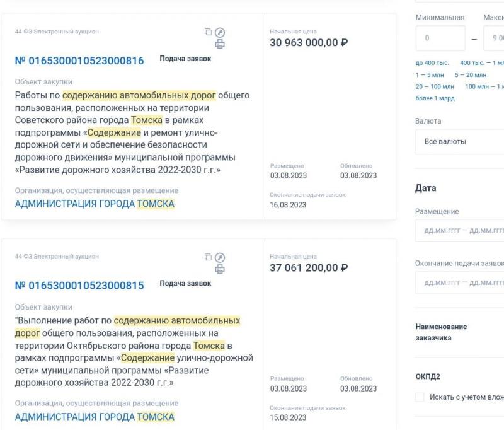Screen dimensions: 504x430
Task: Select the 'до 400 тыс.' price range
Action: [x=432, y=62]
